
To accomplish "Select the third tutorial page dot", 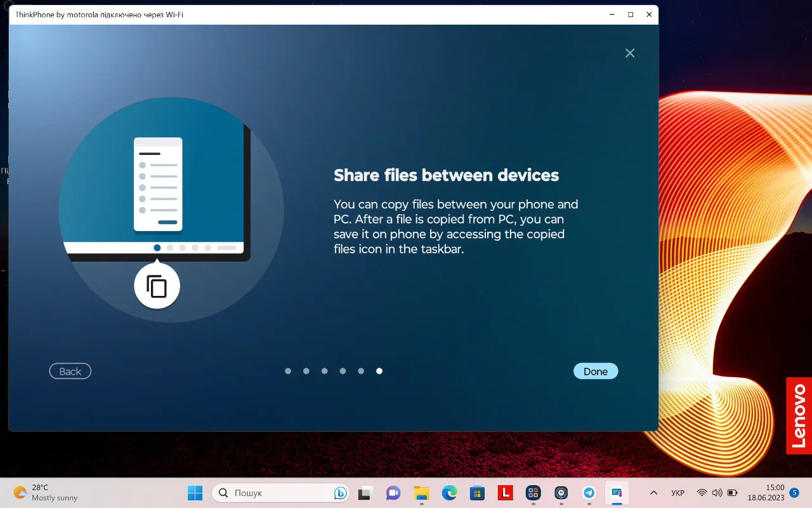I will coord(325,371).
